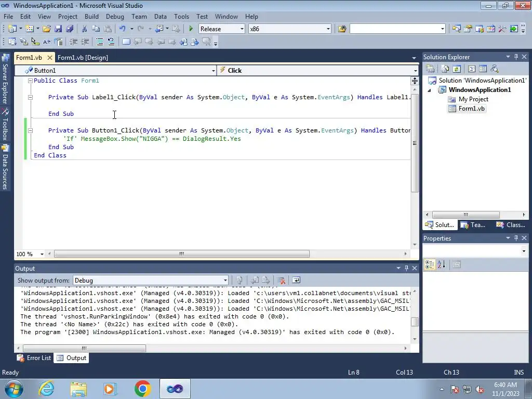
Task: Toggle a bookmark on the current line
Action: pos(126,42)
